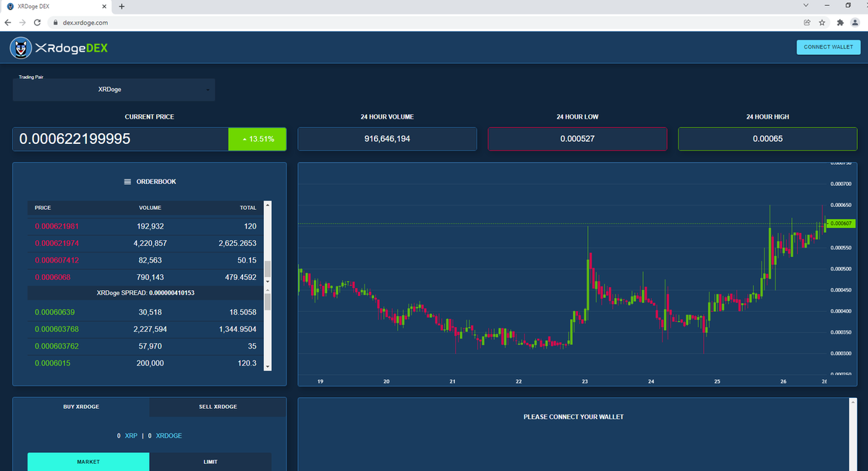The width and height of the screenshot is (868, 471).
Task: Click the share page icon in address bar
Action: pyautogui.click(x=807, y=22)
